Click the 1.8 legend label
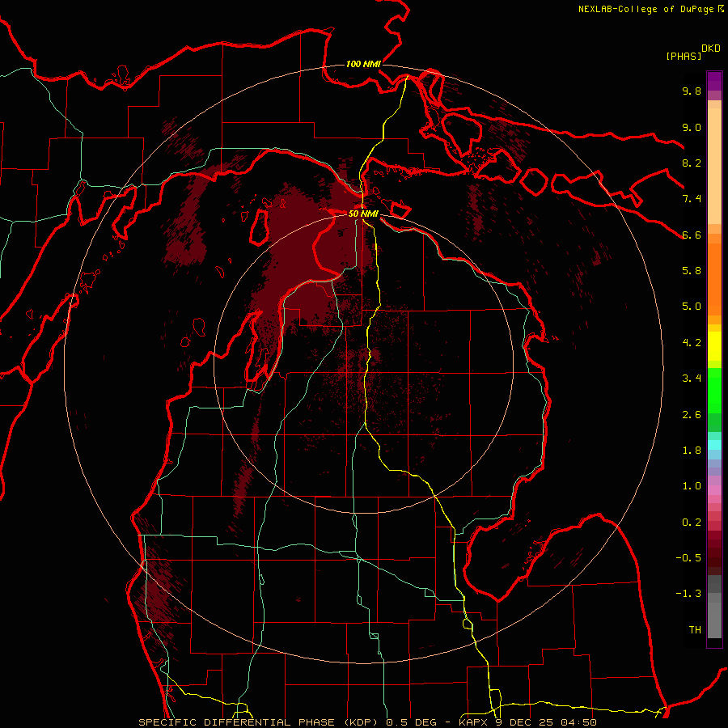728x728 pixels. [x=692, y=451]
